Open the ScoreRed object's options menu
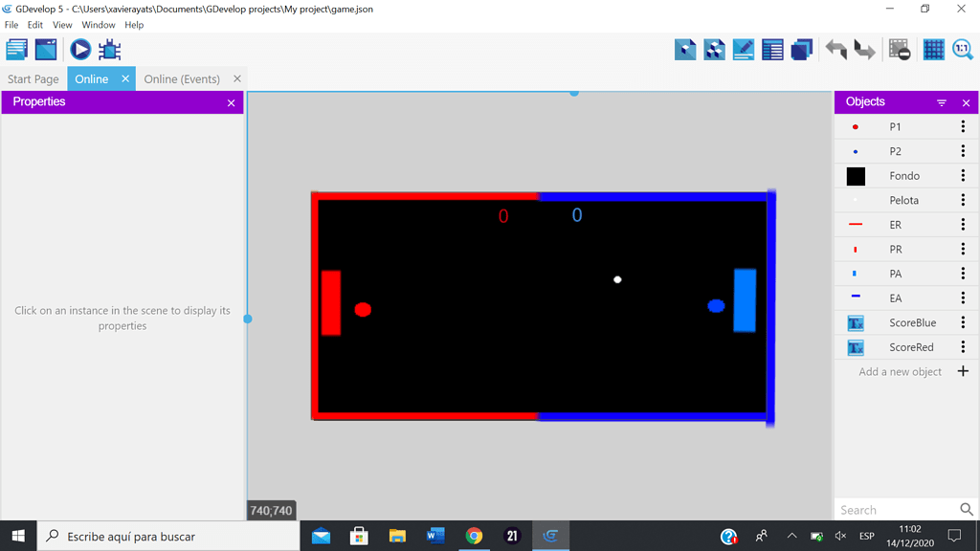Image resolution: width=980 pixels, height=551 pixels. pyautogui.click(x=962, y=346)
